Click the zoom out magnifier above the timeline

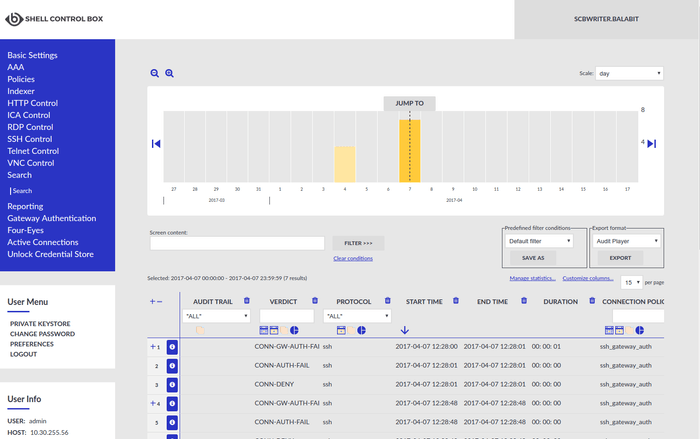155,73
